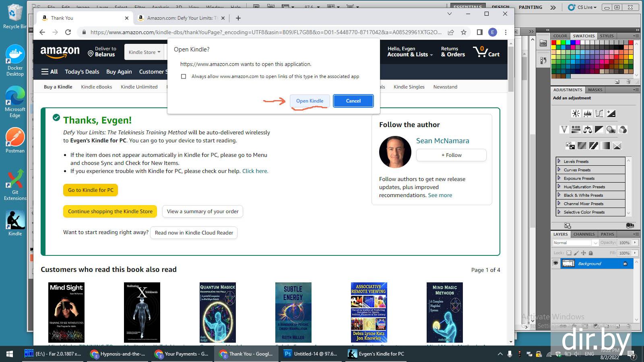Switch to the Channels tab
This screenshot has width=644, height=362.
click(584, 234)
